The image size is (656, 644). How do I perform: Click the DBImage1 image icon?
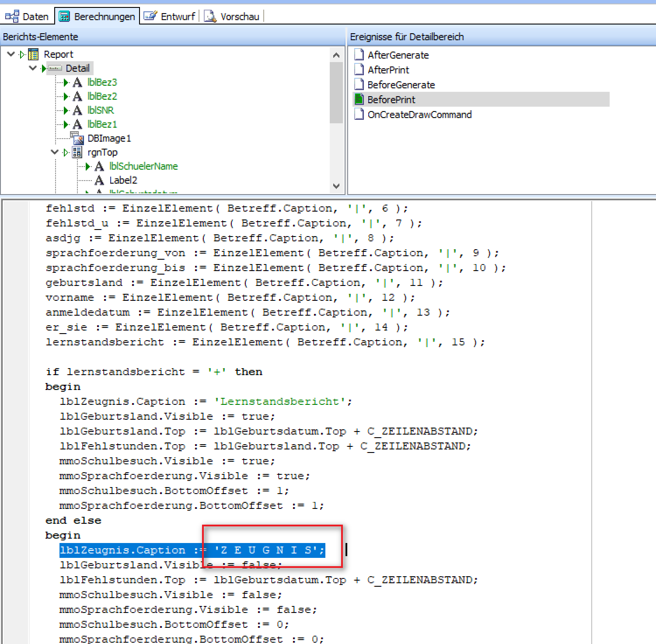click(x=77, y=138)
